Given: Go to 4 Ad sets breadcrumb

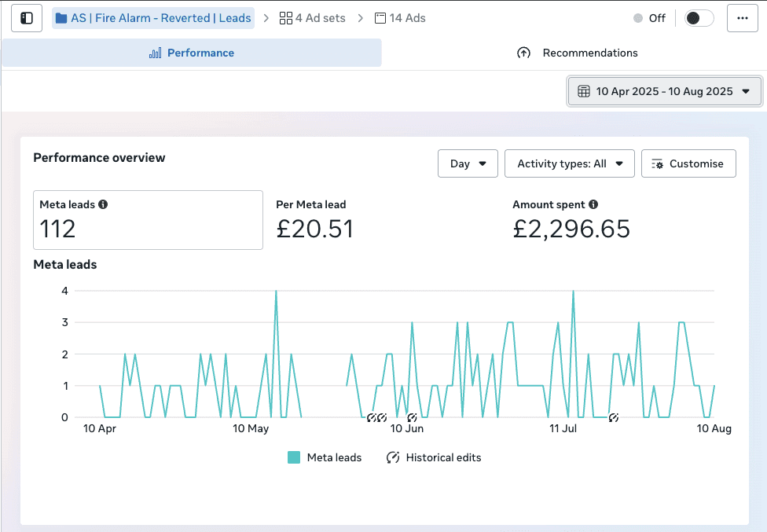Looking at the screenshot, I should (x=313, y=18).
